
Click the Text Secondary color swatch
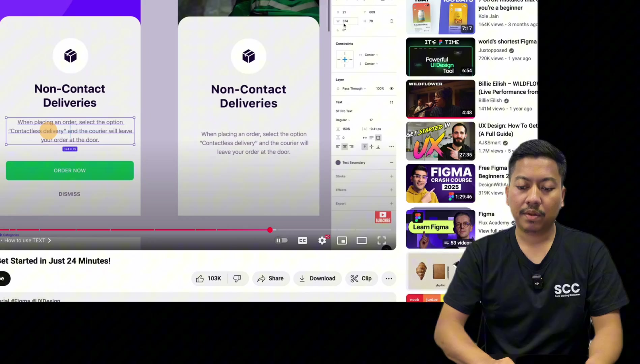pos(338,163)
